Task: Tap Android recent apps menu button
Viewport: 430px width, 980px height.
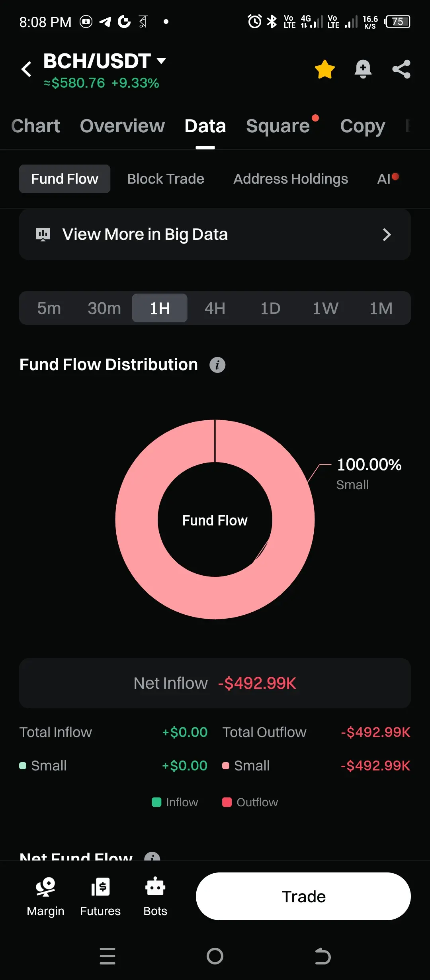Action: click(107, 956)
